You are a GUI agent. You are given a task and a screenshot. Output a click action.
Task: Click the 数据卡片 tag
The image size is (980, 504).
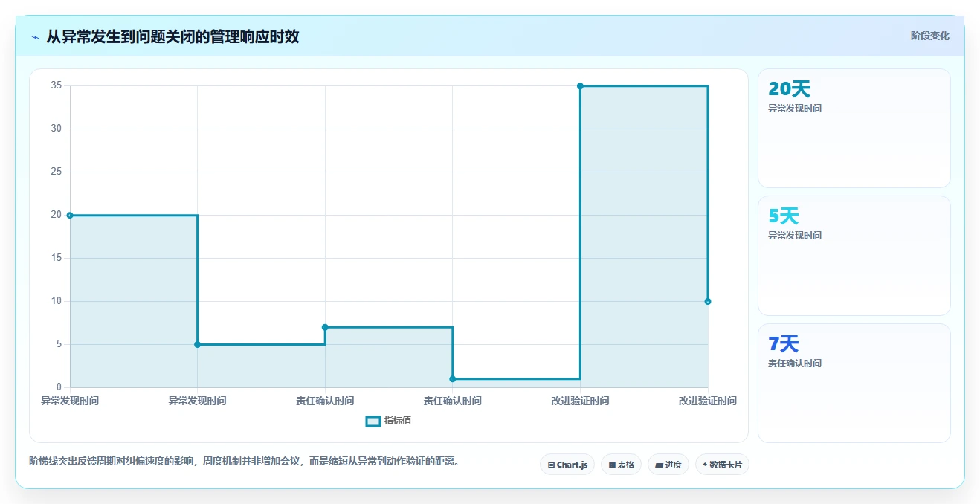click(x=722, y=465)
